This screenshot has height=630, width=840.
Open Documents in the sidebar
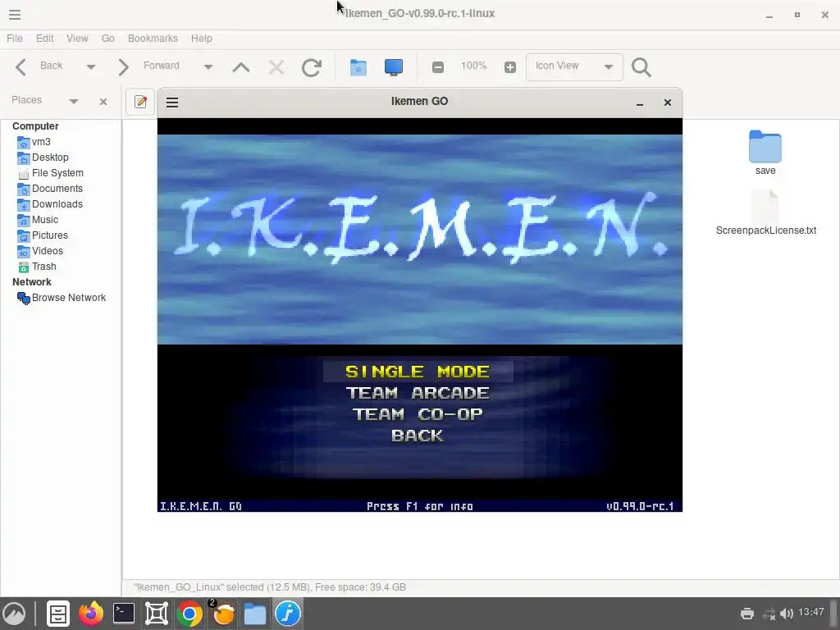point(50,189)
